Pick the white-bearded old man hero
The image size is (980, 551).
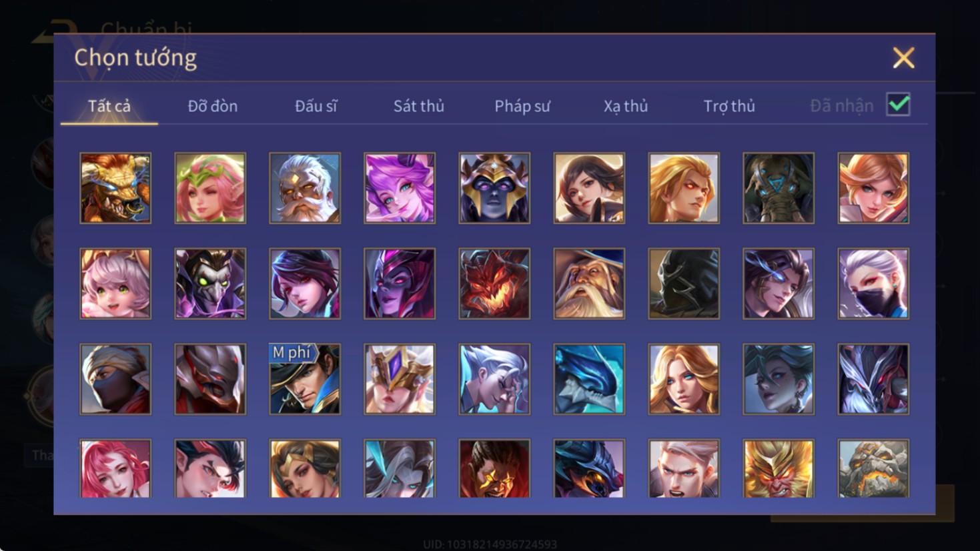pos(305,188)
